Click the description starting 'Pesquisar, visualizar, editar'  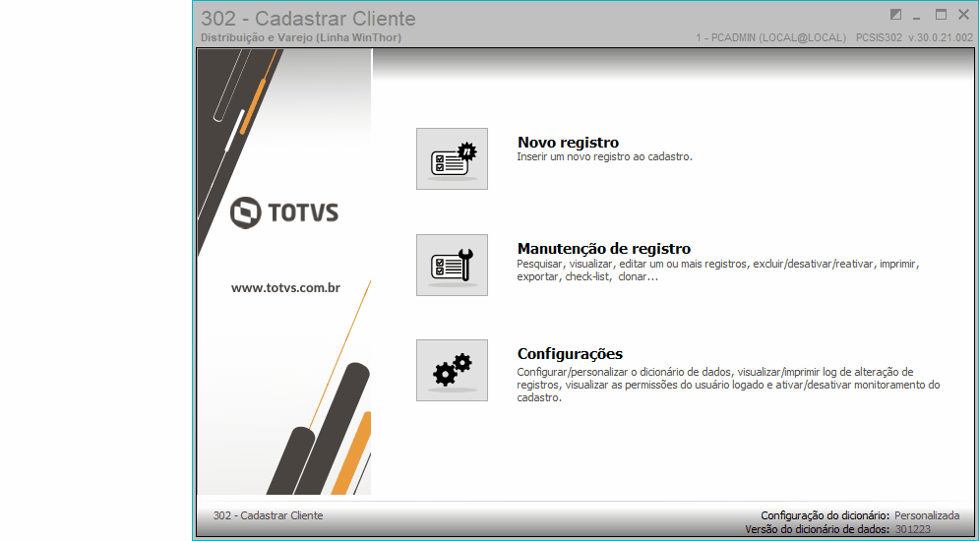[718, 270]
